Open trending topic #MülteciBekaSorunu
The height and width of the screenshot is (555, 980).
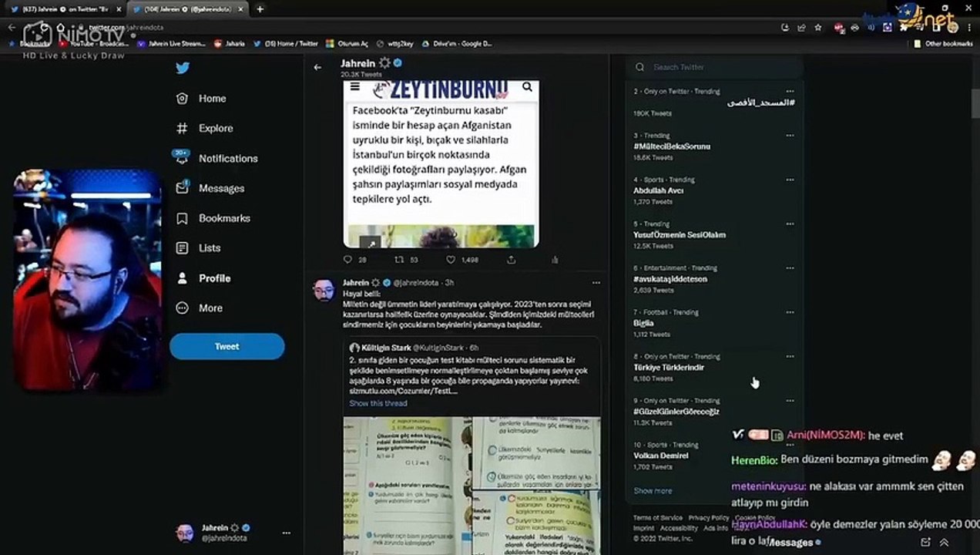671,146
